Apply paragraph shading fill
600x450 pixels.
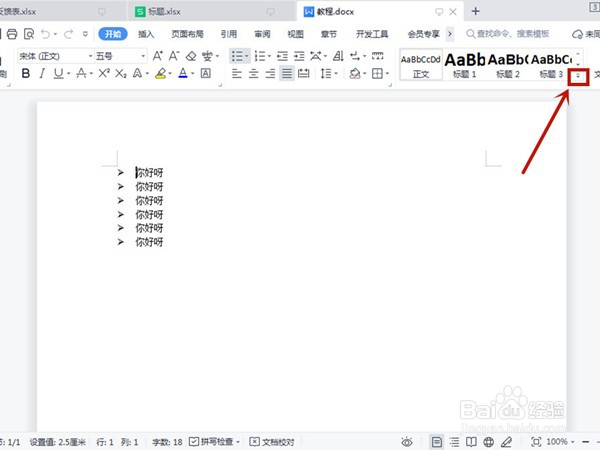pos(355,73)
